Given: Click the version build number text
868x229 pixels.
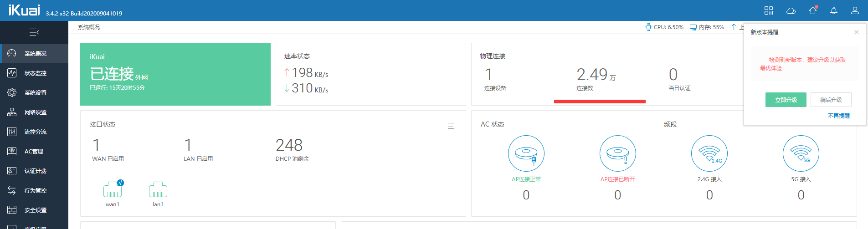Looking at the screenshot, I should [84, 13].
